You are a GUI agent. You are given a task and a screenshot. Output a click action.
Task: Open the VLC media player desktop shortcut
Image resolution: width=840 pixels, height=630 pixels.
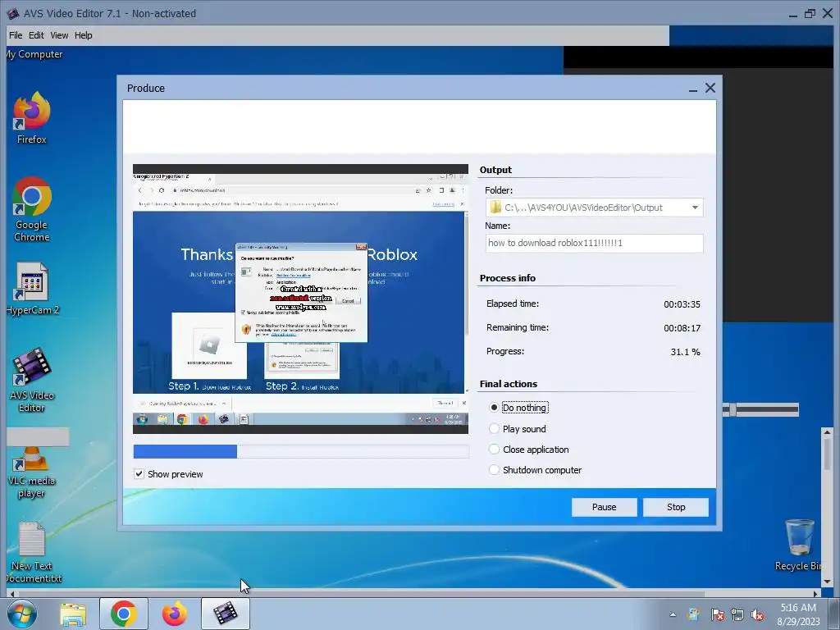click(x=32, y=472)
